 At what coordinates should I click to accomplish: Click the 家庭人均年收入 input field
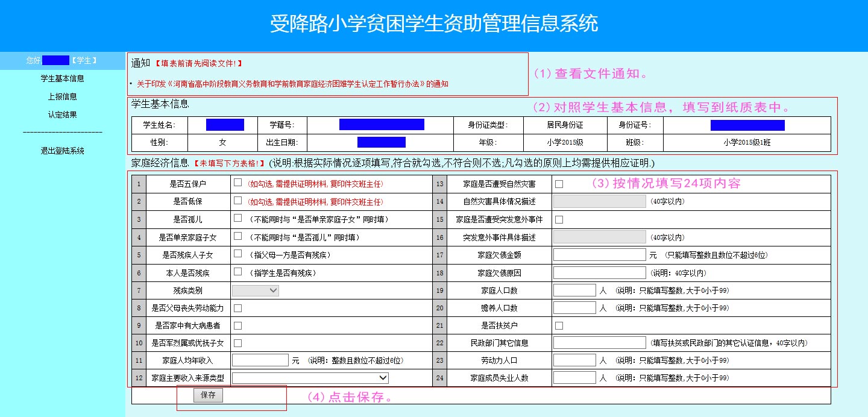[260, 360]
